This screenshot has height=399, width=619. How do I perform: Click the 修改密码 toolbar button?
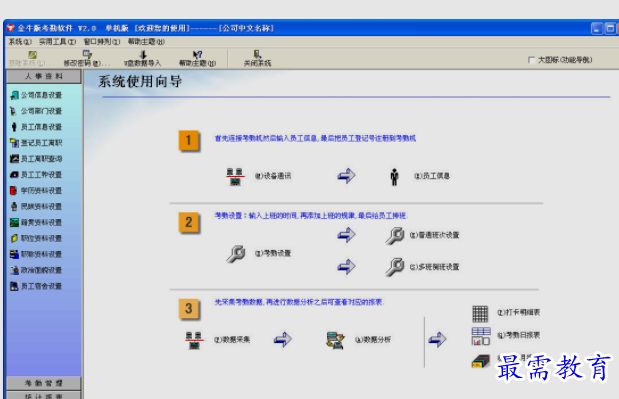click(x=86, y=58)
